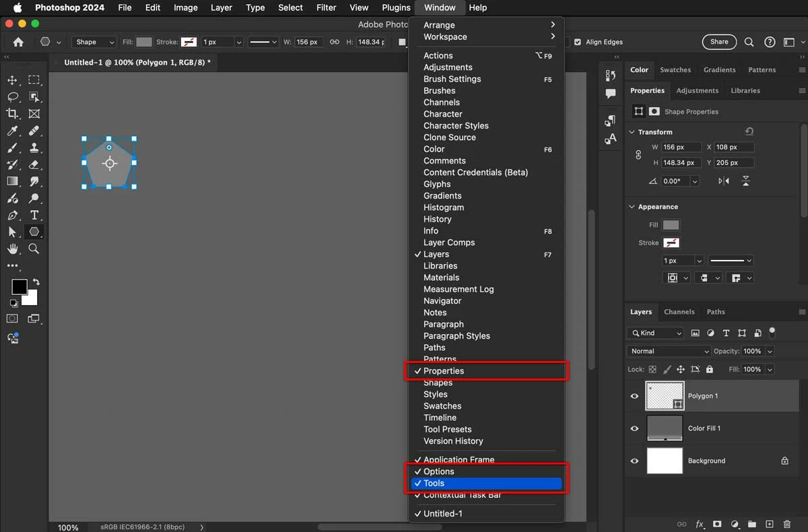This screenshot has height=532, width=808.
Task: Select the Gradient tool
Action: (x=12, y=181)
